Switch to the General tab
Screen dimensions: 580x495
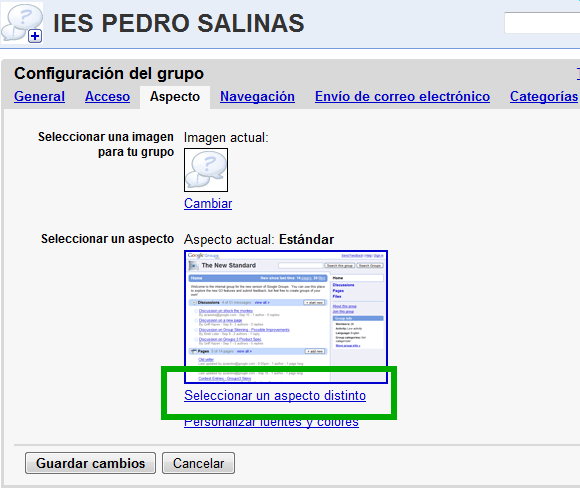(x=40, y=97)
